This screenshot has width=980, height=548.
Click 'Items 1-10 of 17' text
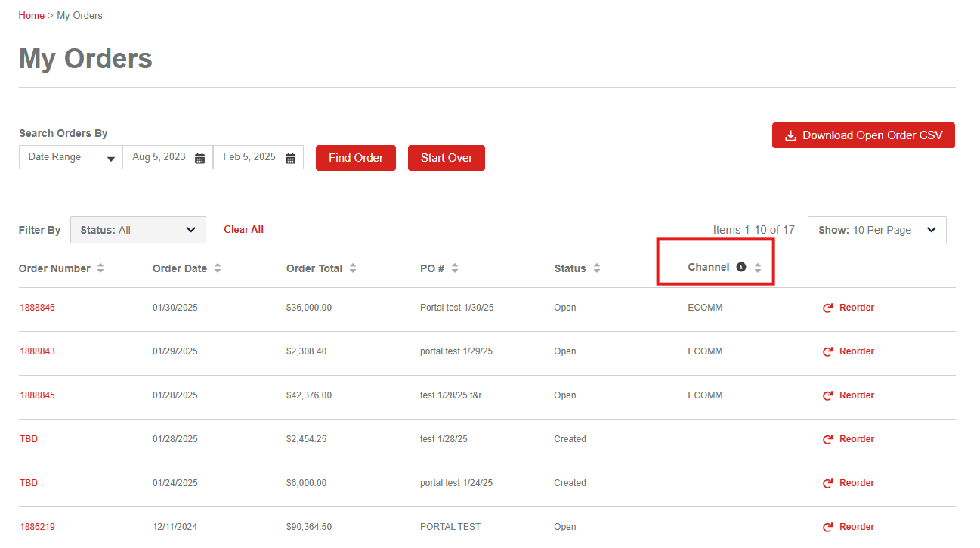click(x=754, y=230)
